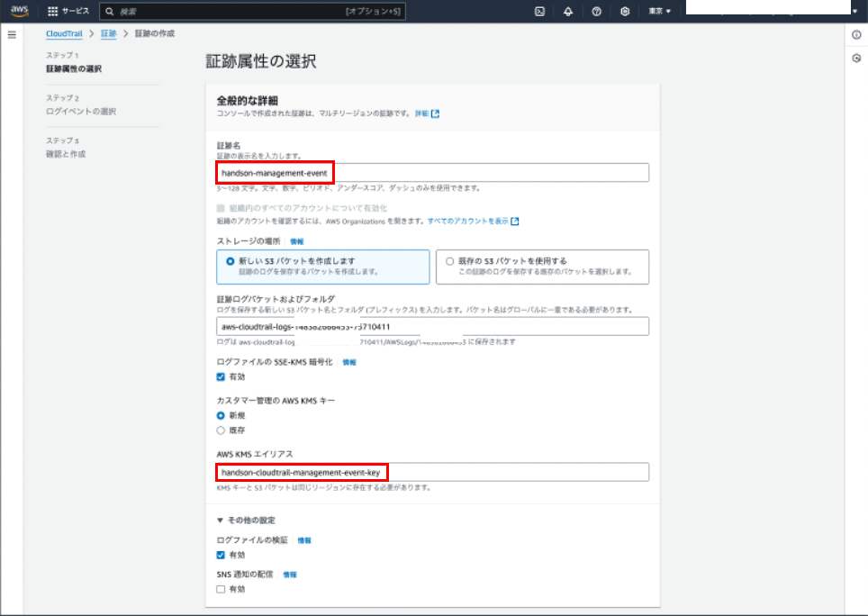The width and height of the screenshot is (868, 616).
Task: Select 新規 KMS key radio button
Action: coord(221,416)
